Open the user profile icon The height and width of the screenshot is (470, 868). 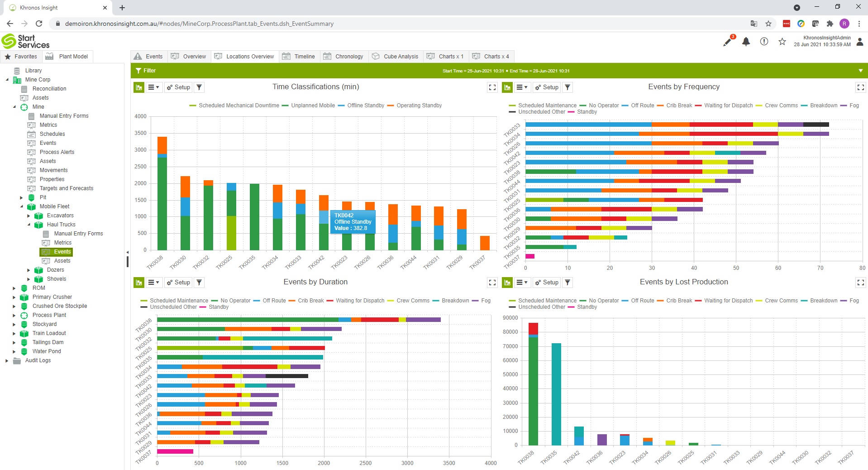860,42
